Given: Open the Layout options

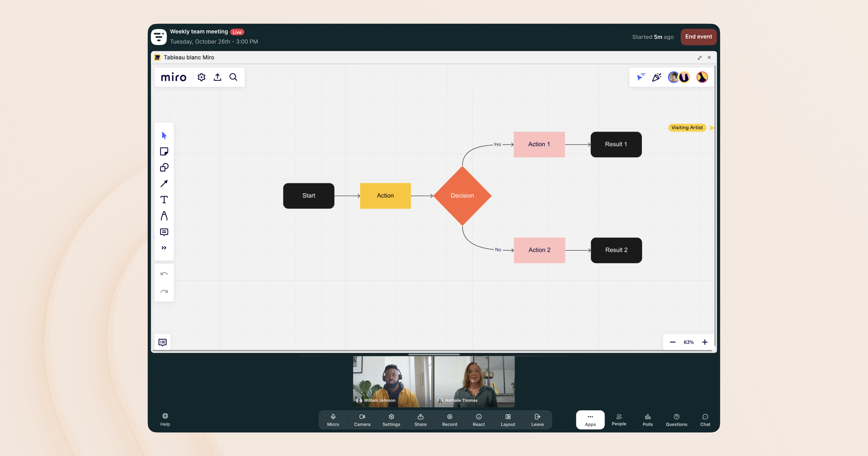Looking at the screenshot, I should click(508, 420).
